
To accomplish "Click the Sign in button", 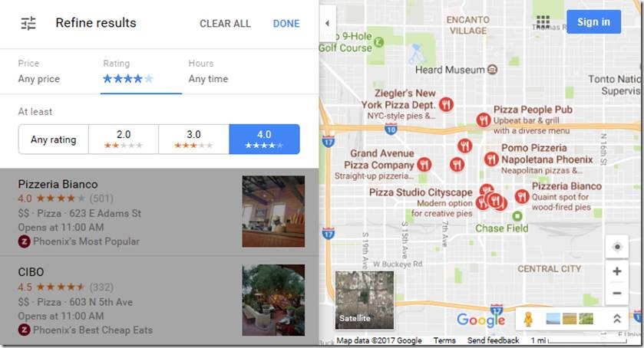I will (593, 21).
